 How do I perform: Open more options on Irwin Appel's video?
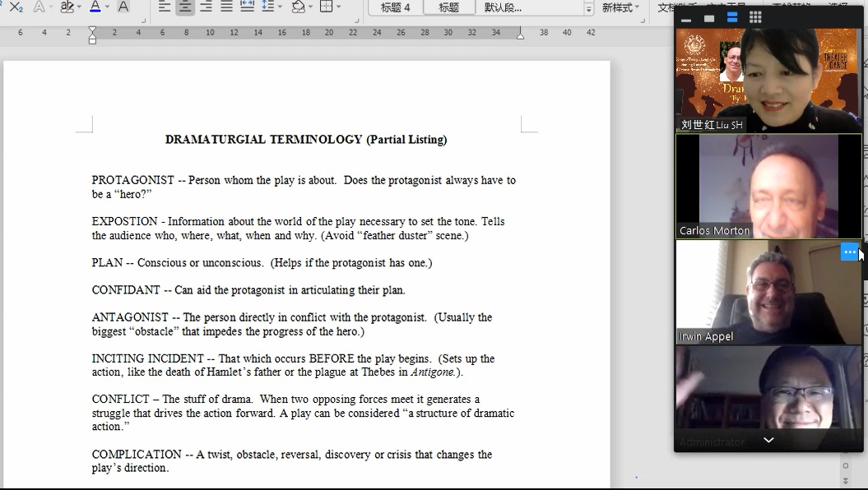point(849,252)
